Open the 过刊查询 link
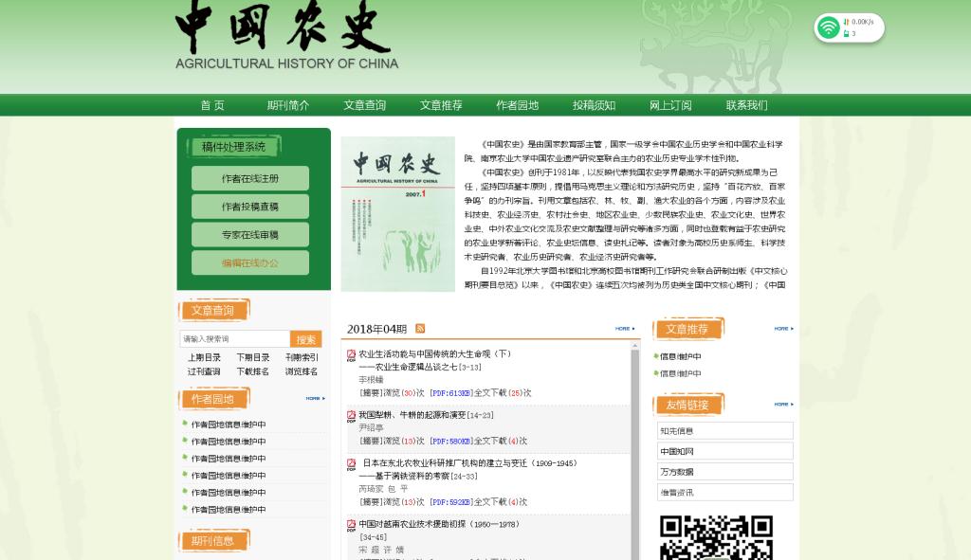 205,371
